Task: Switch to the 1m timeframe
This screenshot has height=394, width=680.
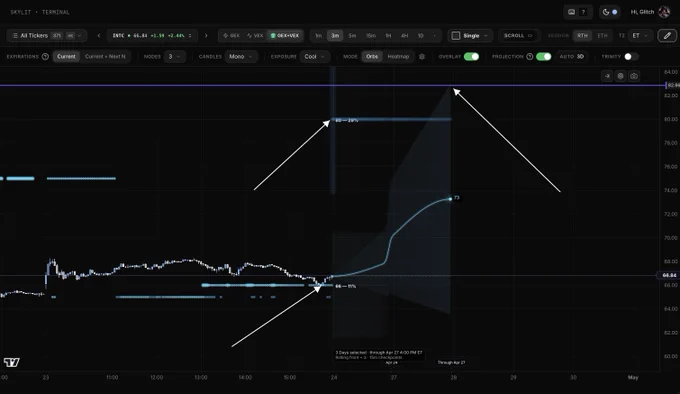Action: pos(318,36)
